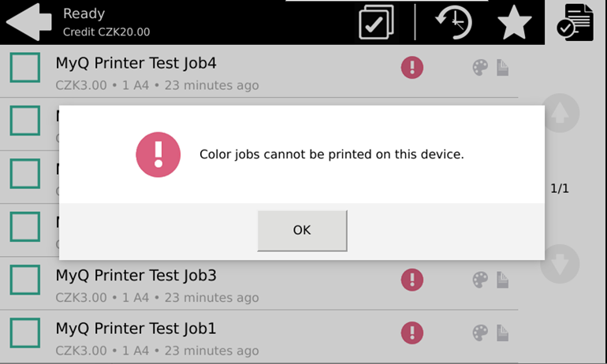This screenshot has height=364, width=607.
Task: Tap the red warning icon on Job4
Action: (412, 68)
